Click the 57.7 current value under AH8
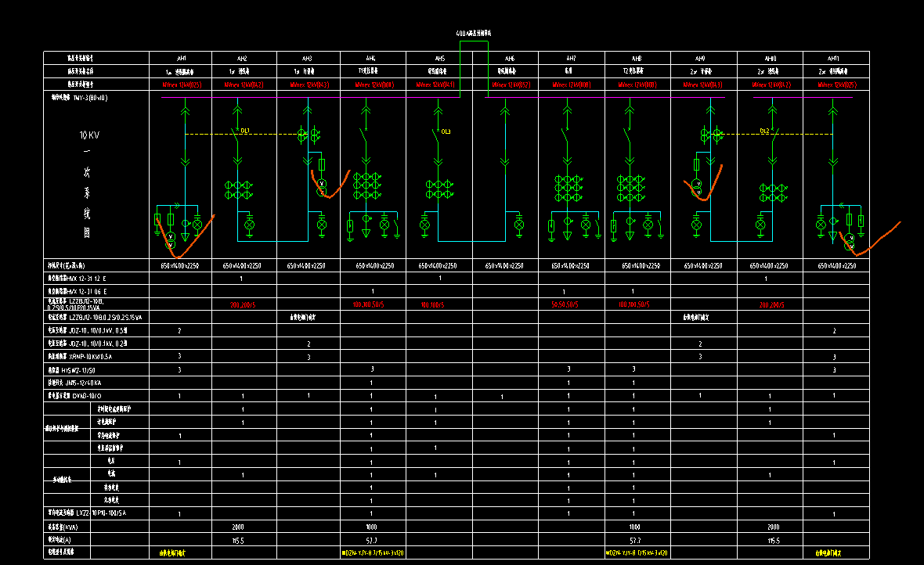This screenshot has height=565, width=924. (634, 540)
